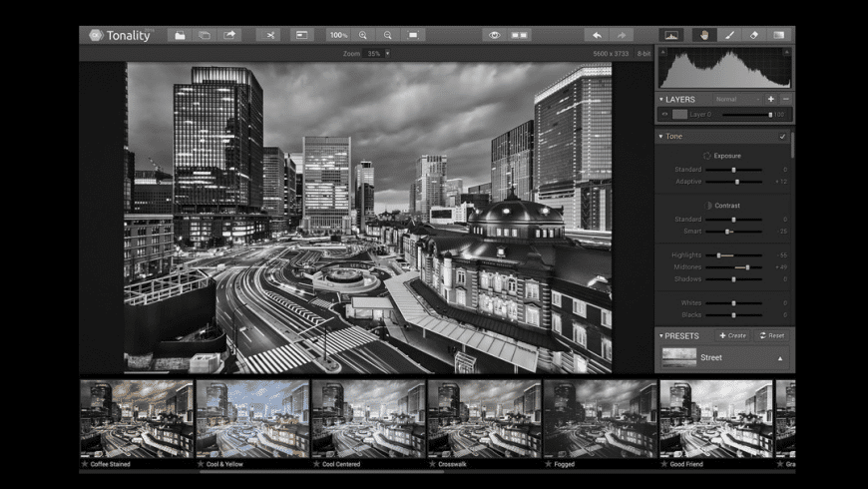Screen dimensions: 868x489
Task: Toggle the side-by-side compare view
Action: pyautogui.click(x=519, y=35)
